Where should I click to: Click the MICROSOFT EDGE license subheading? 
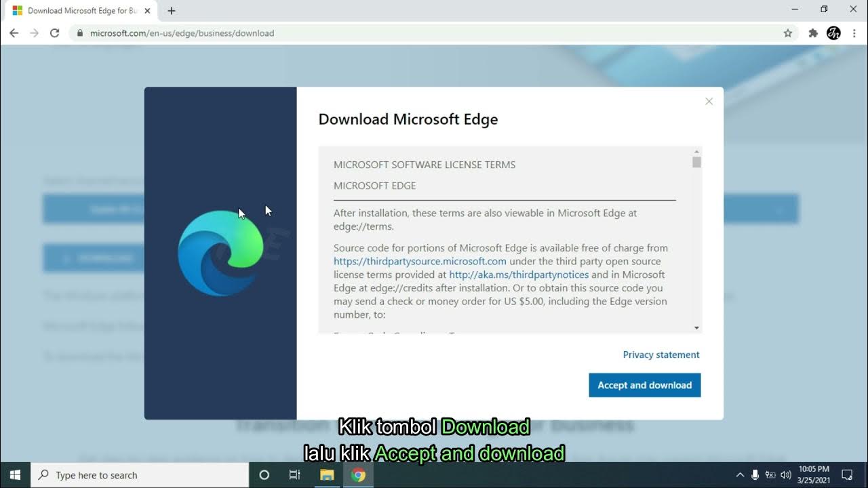374,186
